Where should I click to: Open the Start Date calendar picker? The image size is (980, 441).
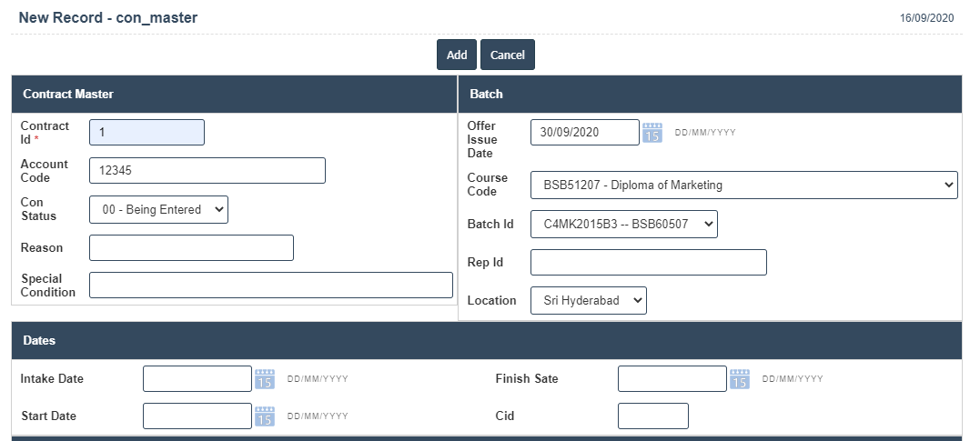265,416
